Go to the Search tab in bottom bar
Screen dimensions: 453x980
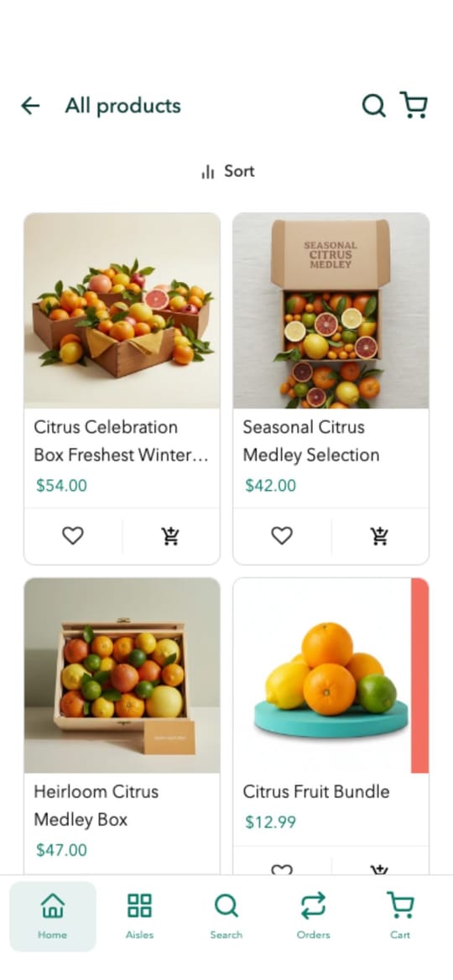(226, 916)
